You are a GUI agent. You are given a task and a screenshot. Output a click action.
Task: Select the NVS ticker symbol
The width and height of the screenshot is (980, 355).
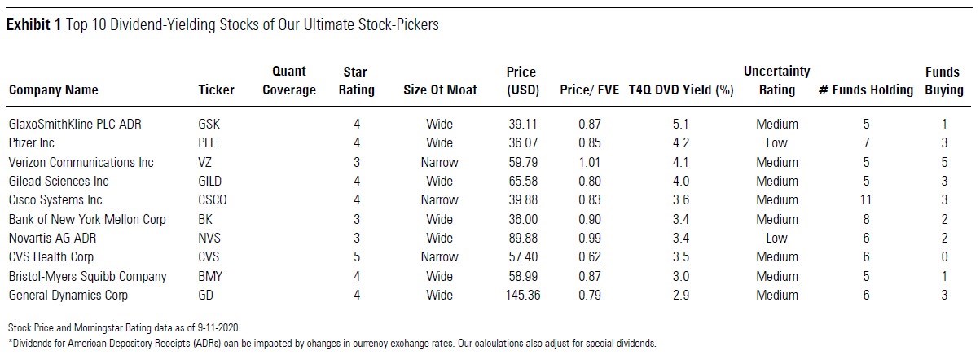pos(209,238)
